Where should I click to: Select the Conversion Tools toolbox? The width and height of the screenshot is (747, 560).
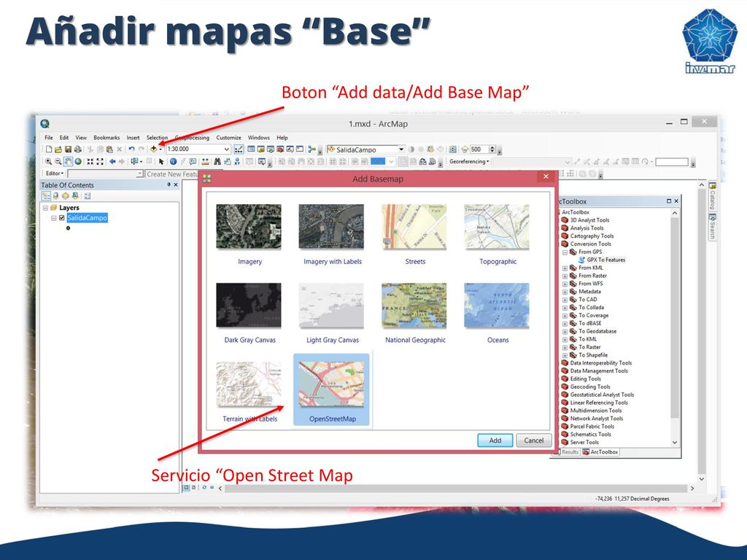[x=586, y=244]
